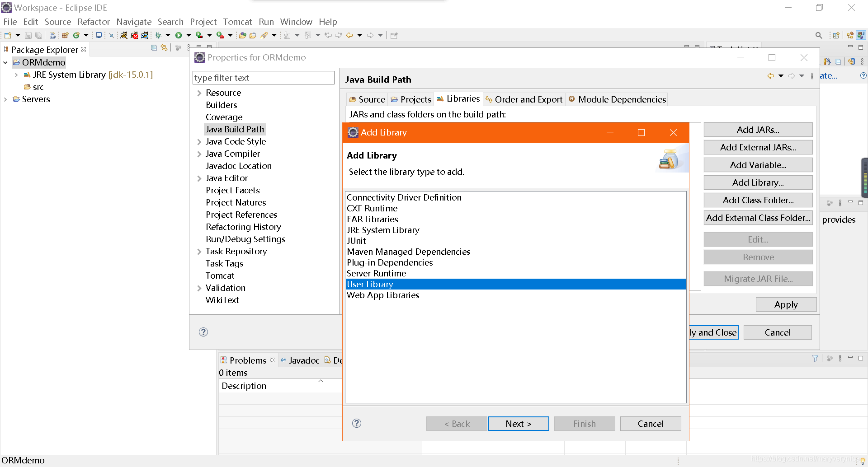Open the Javadoc view tab
Screen dimensions: 868x467
tap(300, 360)
